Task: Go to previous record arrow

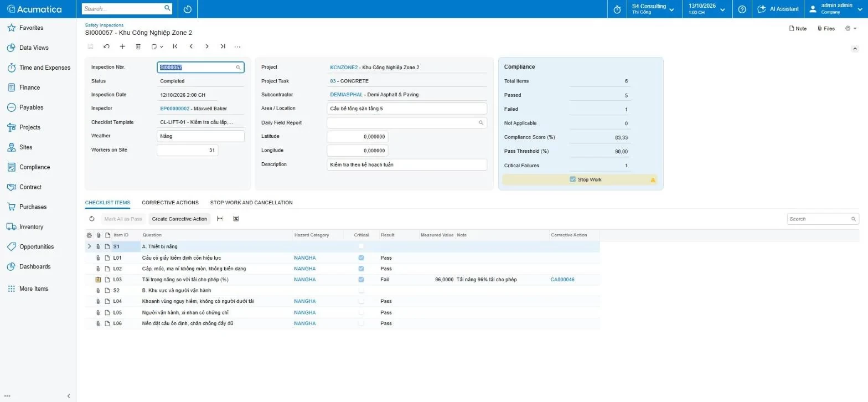Action: [191, 47]
